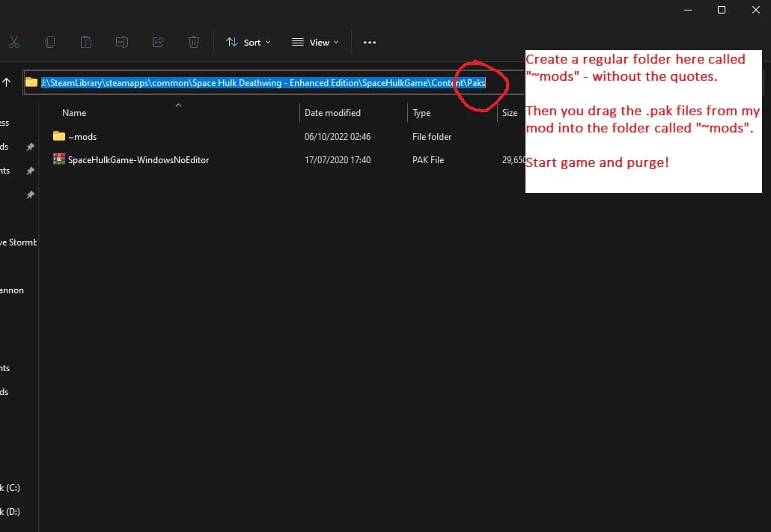Go up one folder with the up arrow

7,82
